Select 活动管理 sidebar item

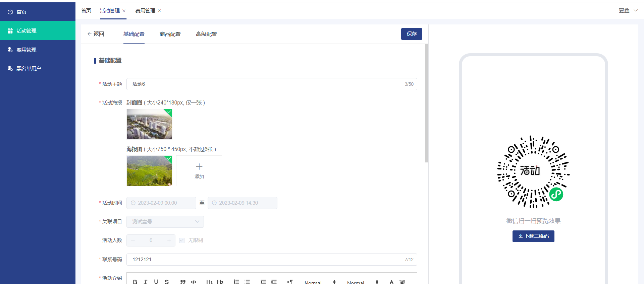[38, 30]
